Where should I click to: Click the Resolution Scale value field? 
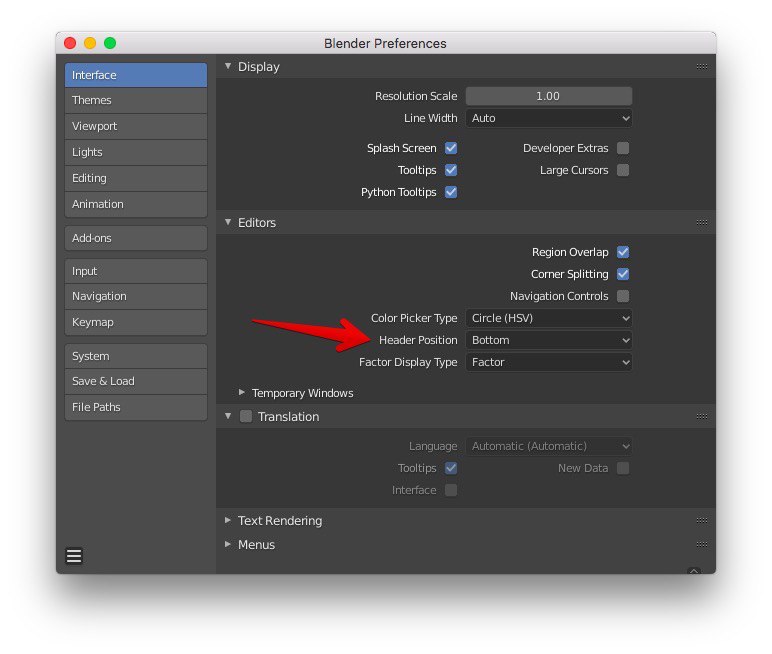(548, 96)
